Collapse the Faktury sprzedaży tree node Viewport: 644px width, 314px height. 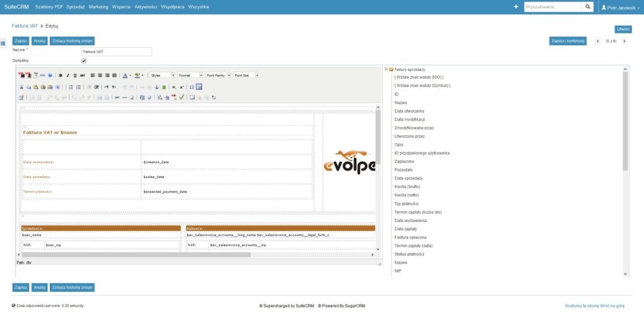[385, 69]
